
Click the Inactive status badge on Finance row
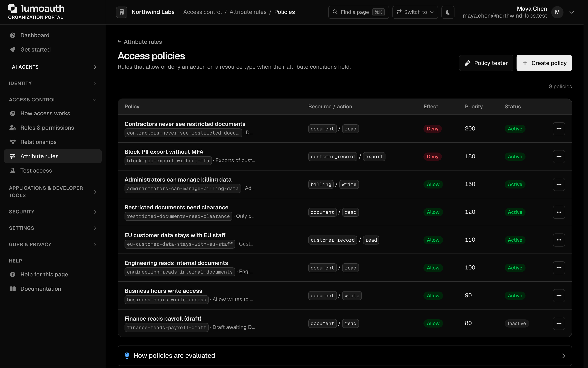517,323
